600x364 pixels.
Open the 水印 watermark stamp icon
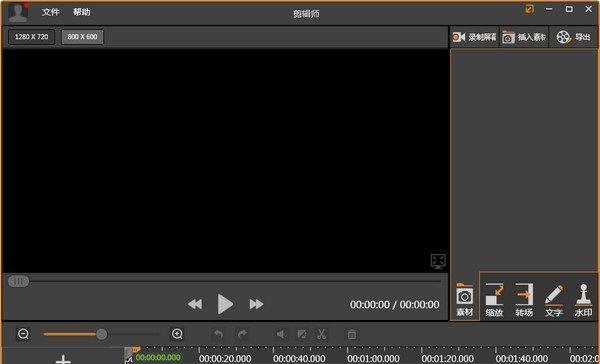click(583, 300)
